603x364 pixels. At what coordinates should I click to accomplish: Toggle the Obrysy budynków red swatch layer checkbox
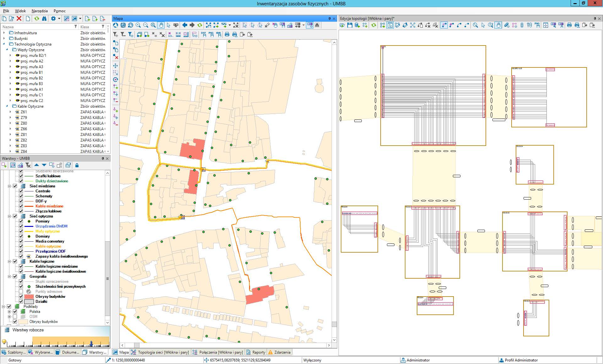click(21, 297)
